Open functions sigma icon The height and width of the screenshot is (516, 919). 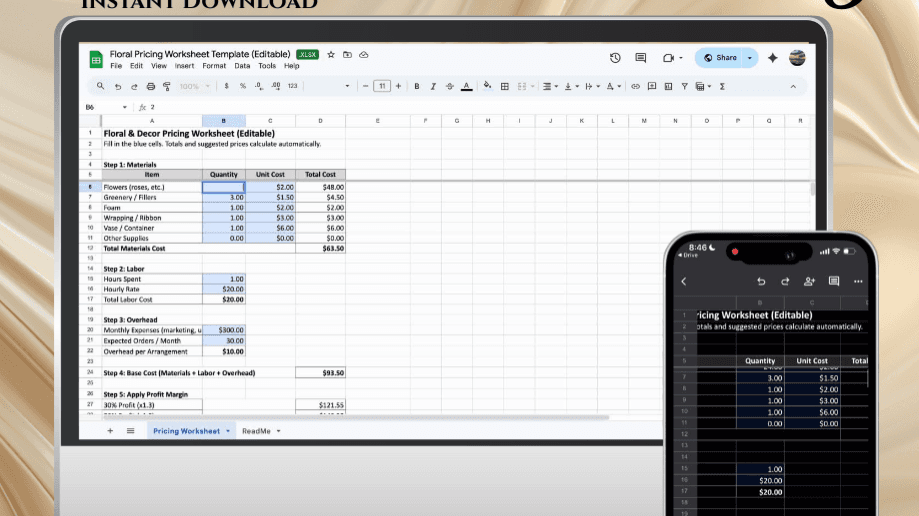(722, 86)
